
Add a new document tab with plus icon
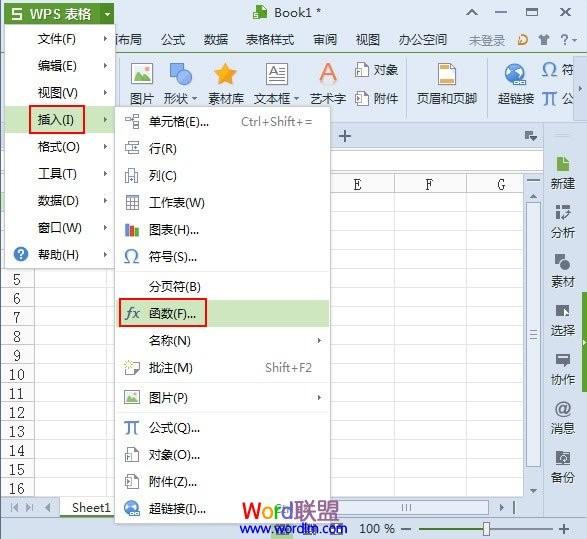[345, 136]
